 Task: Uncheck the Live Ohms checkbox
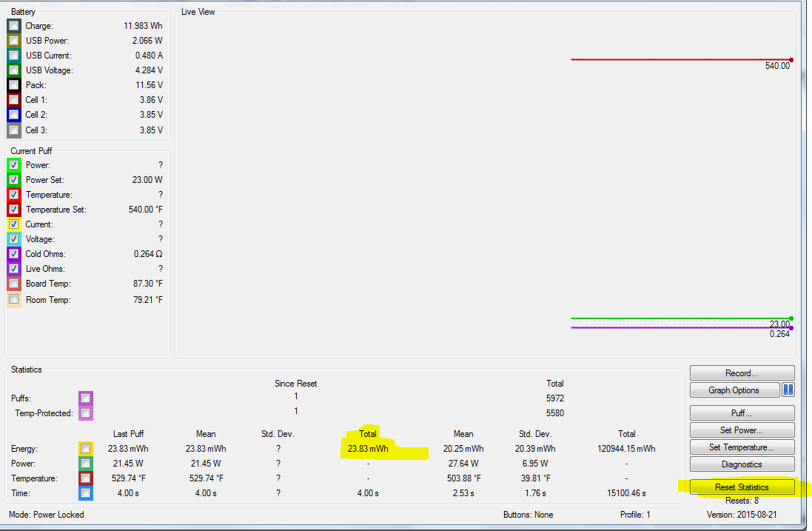click(x=14, y=269)
